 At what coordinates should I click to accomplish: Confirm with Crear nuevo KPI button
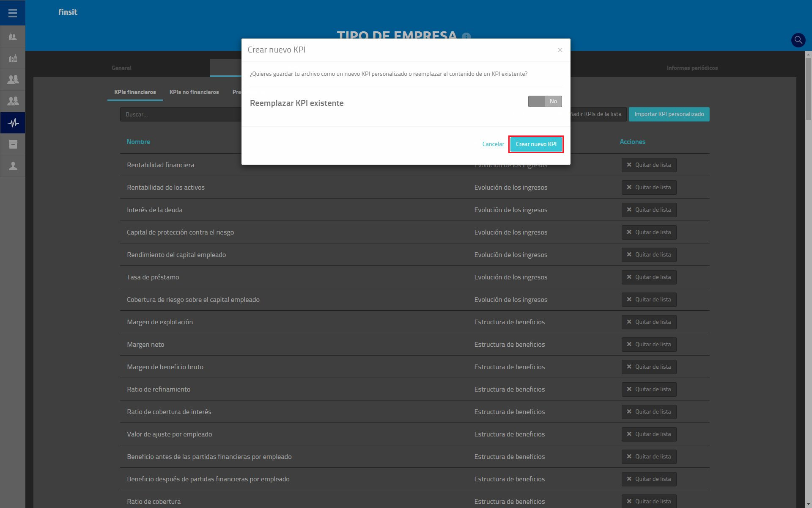click(x=536, y=144)
